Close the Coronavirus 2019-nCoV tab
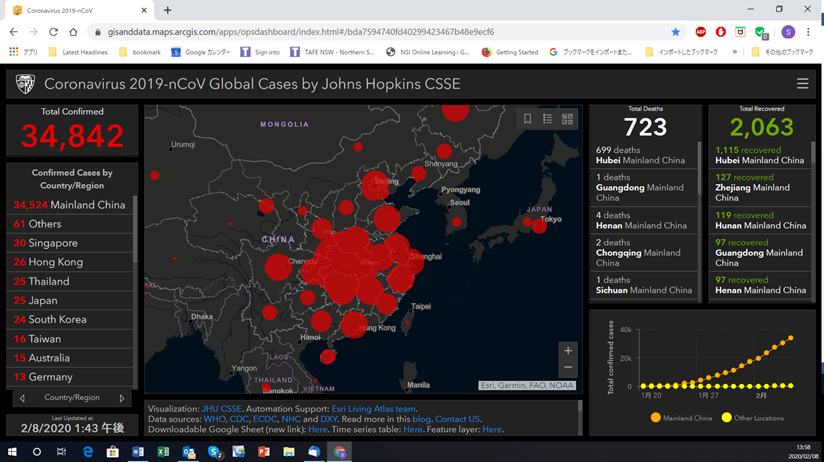The height and width of the screenshot is (462, 824). [144, 10]
